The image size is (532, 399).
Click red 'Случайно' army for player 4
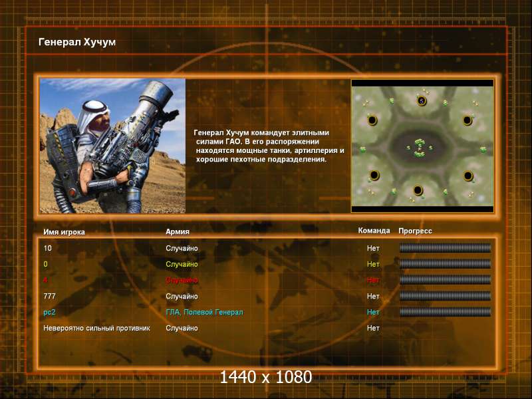coord(182,280)
